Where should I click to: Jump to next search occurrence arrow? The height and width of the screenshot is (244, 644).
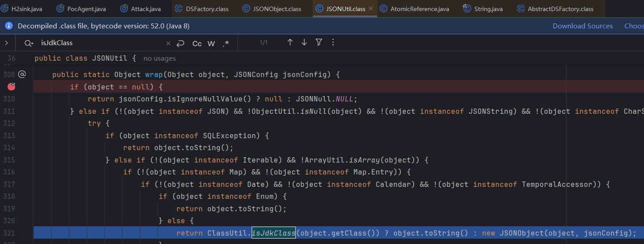[304, 43]
